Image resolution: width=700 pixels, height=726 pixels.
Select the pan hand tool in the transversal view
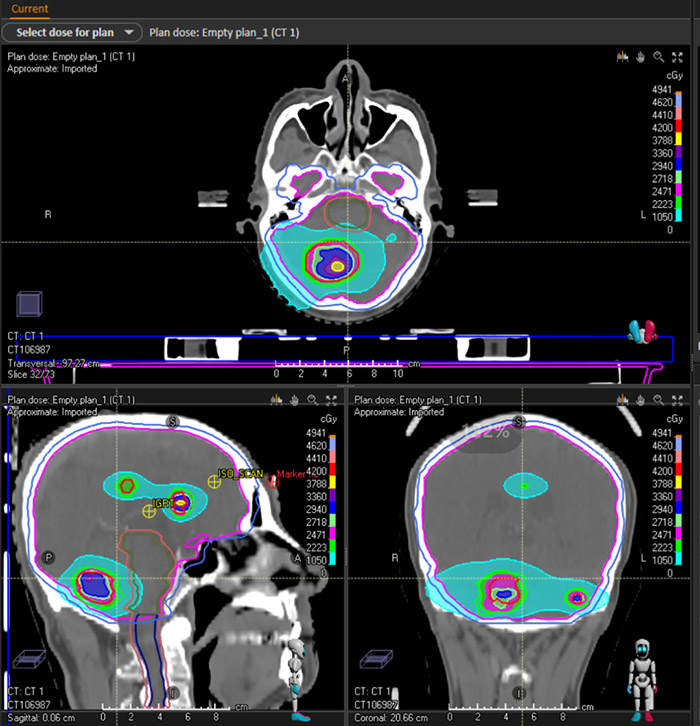coord(641,57)
